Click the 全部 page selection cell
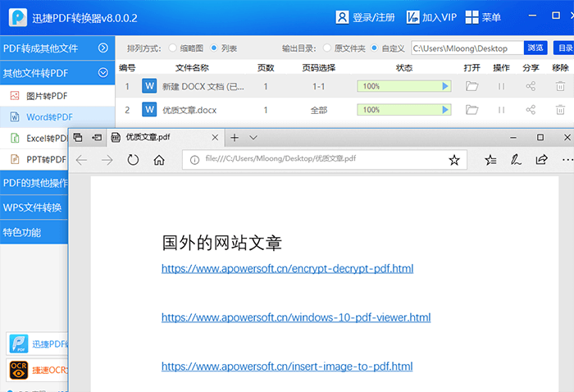The image size is (574, 392). tap(319, 110)
